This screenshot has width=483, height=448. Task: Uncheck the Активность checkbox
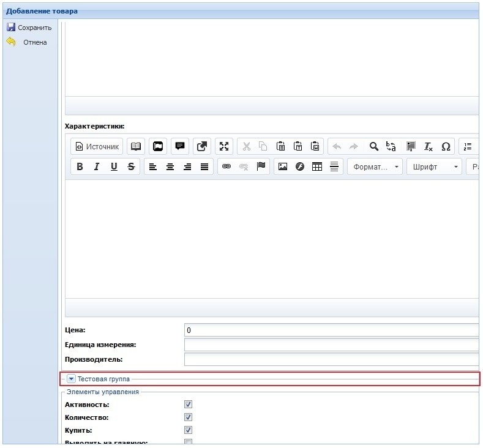[x=189, y=405]
